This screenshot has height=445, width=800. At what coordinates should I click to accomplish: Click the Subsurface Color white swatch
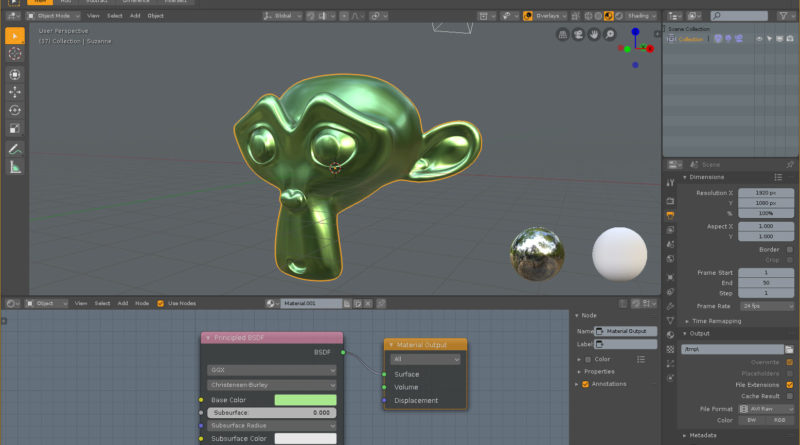coord(305,438)
